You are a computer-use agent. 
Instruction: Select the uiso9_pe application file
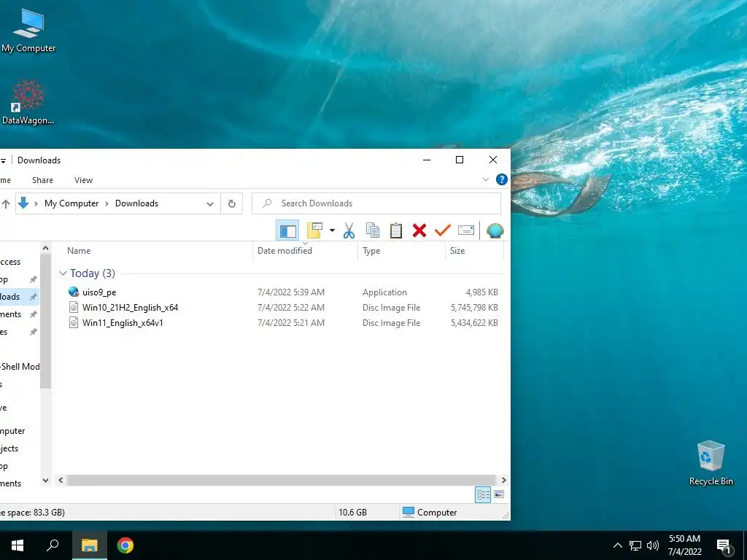(99, 292)
